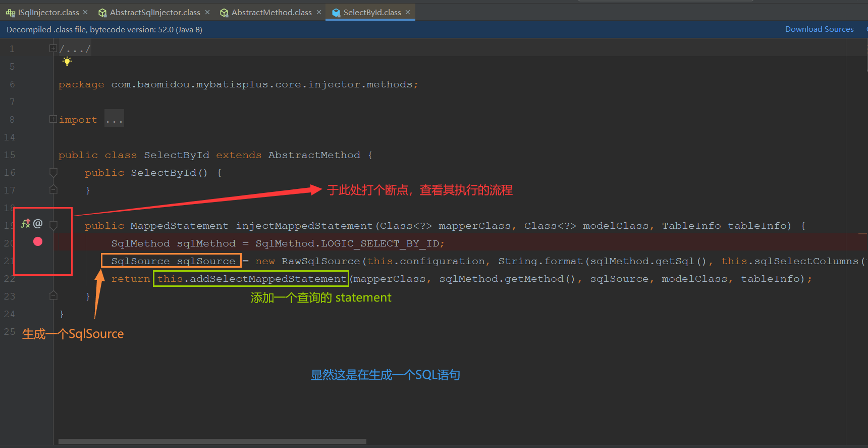Close the SelectById.class tab
The width and height of the screenshot is (868, 448).
tap(408, 12)
